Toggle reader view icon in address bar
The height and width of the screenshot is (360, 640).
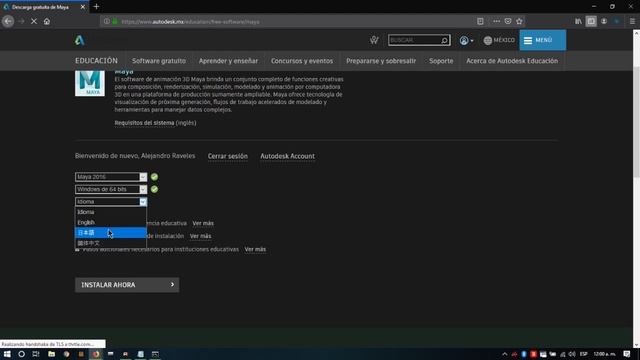point(480,21)
